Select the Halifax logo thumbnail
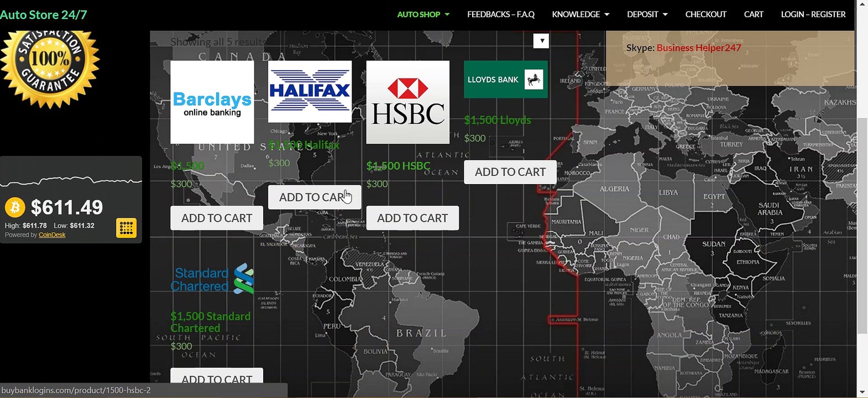Screen dimensions: 868x398 point(310,92)
